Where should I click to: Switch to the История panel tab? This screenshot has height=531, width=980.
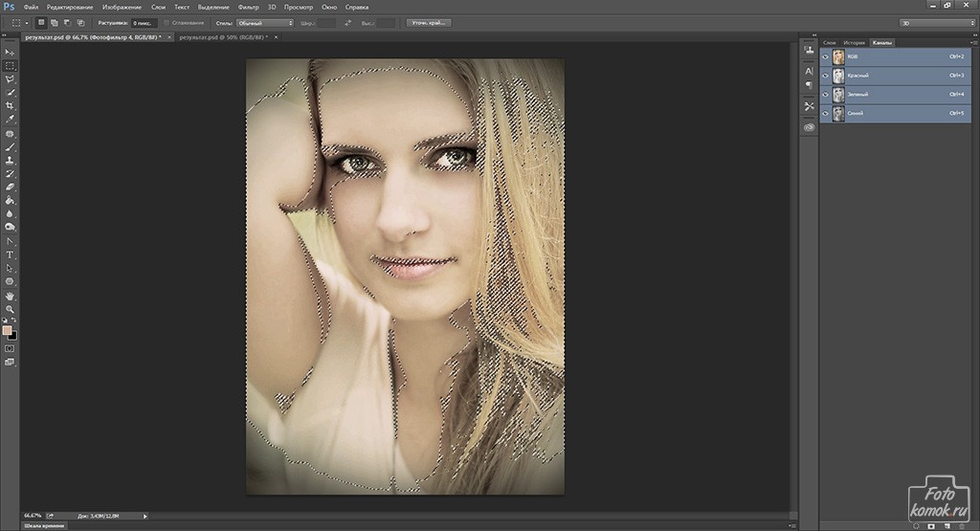pos(855,42)
